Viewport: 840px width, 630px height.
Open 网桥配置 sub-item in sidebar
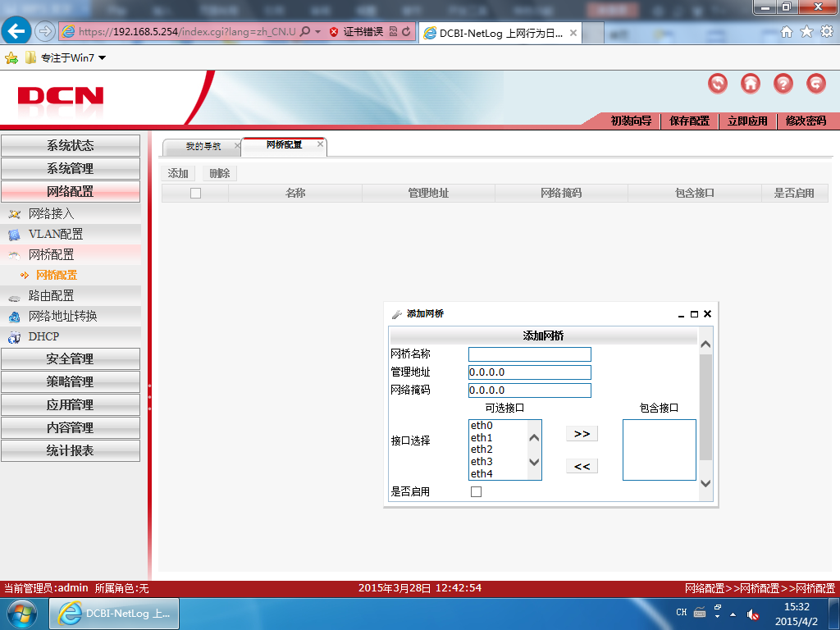point(57,275)
